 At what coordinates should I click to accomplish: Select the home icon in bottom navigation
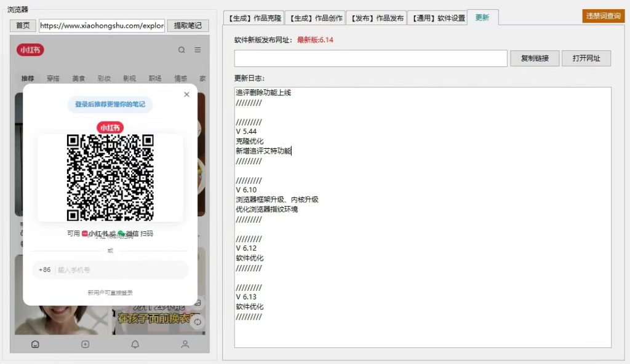(x=35, y=344)
